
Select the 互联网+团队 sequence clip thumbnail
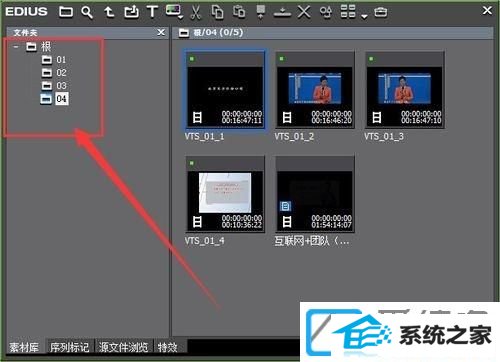315,194
